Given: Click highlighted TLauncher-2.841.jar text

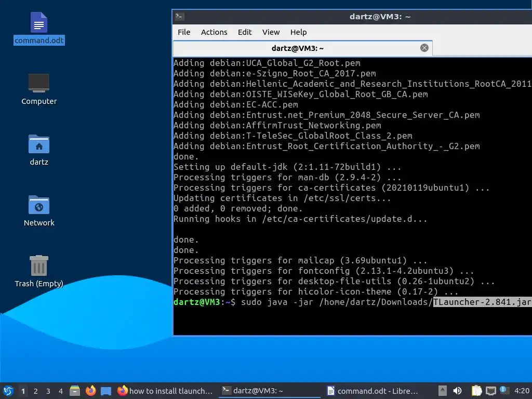Looking at the screenshot, I should tap(483, 302).
